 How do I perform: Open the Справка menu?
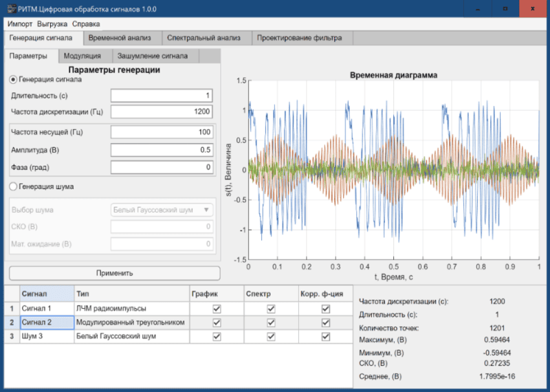click(x=86, y=23)
